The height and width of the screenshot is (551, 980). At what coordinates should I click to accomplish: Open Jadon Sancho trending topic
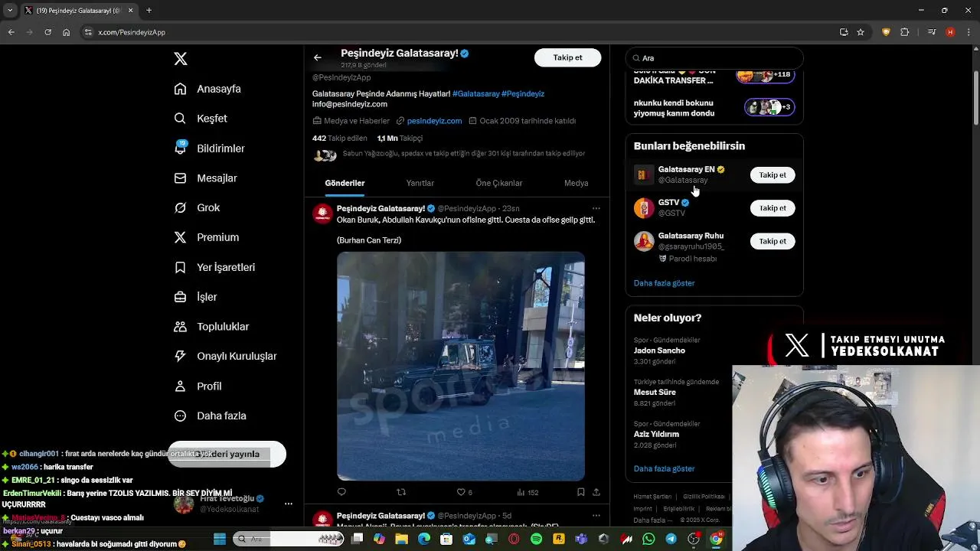(659, 350)
